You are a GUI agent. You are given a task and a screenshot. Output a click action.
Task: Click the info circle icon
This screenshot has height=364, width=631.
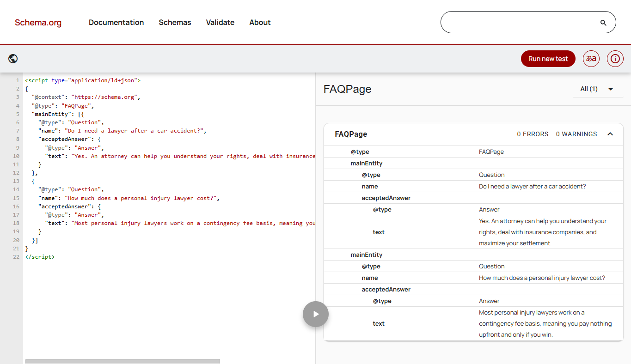615,59
